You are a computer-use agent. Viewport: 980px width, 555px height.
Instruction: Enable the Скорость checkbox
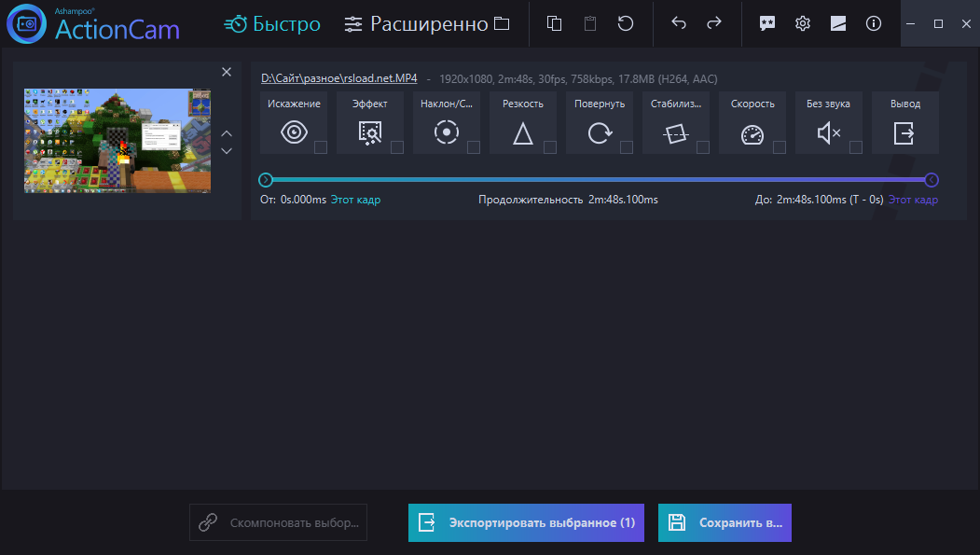780,147
